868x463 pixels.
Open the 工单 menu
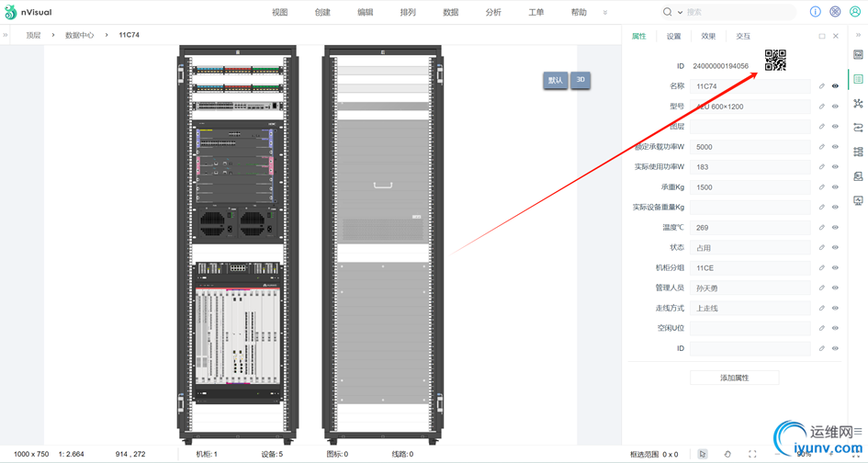click(535, 12)
